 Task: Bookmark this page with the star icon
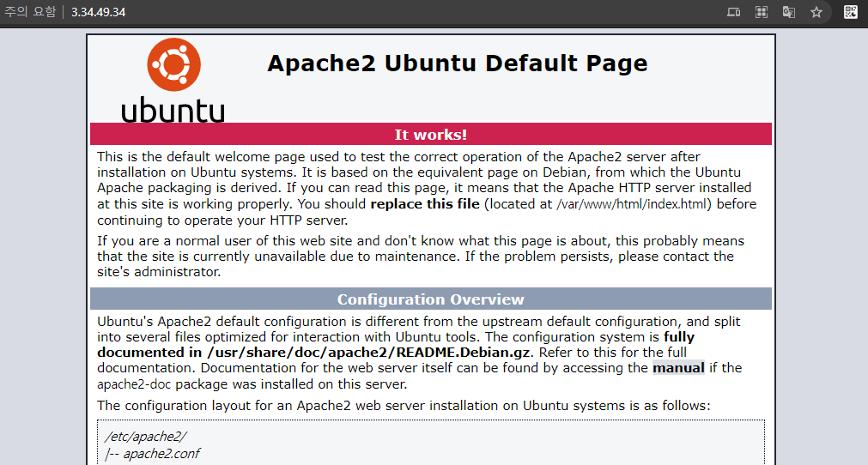point(816,12)
